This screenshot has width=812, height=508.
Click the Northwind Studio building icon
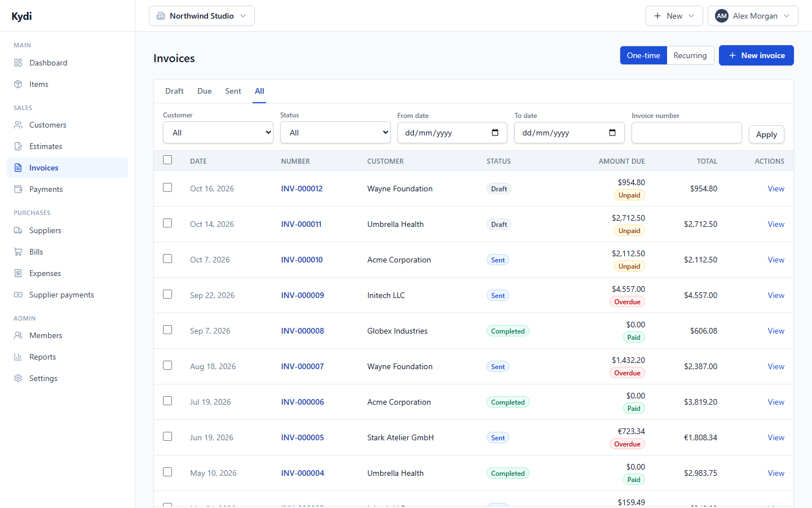(161, 16)
